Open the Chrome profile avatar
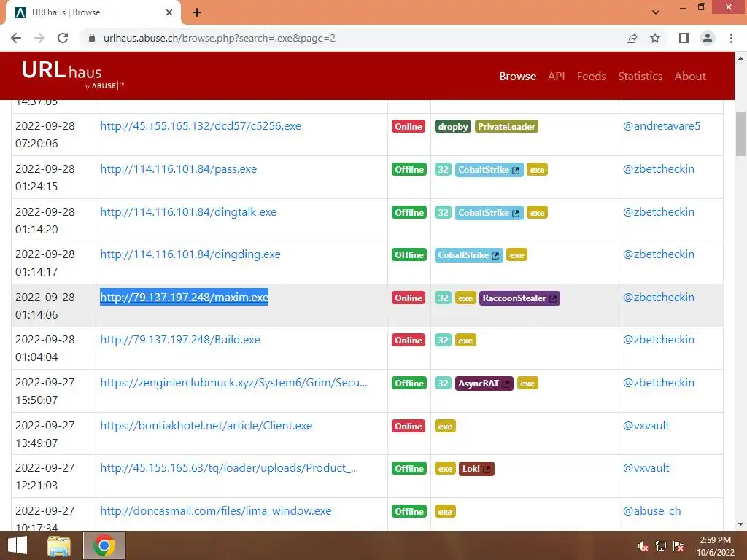Screen dimensions: 747x560 pos(708,38)
